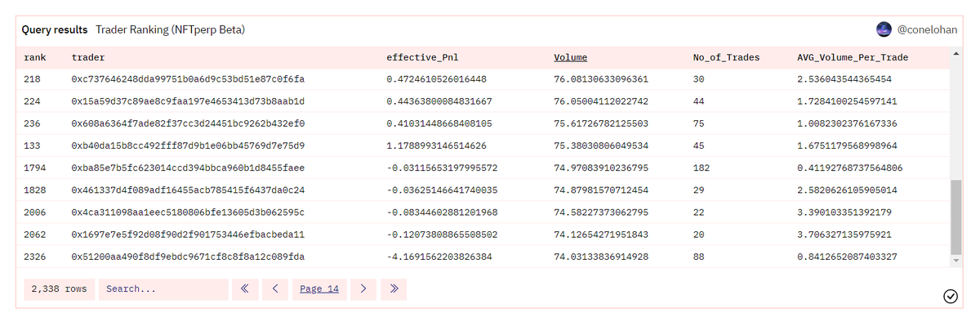Click AVG_Volume_Per_Trade value 1.0082302376167336
This screenshot has width=980, height=322.
(847, 123)
